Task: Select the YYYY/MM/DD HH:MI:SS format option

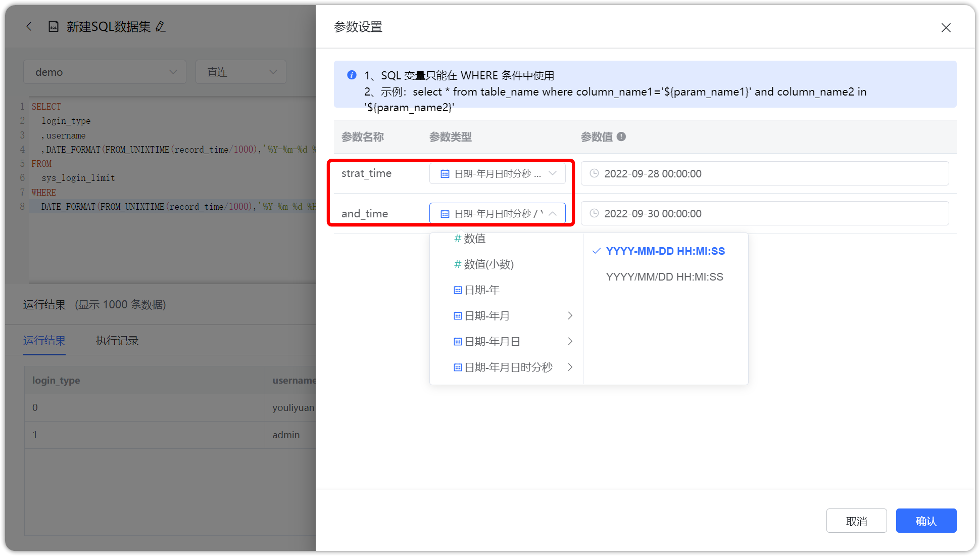Action: [665, 276]
